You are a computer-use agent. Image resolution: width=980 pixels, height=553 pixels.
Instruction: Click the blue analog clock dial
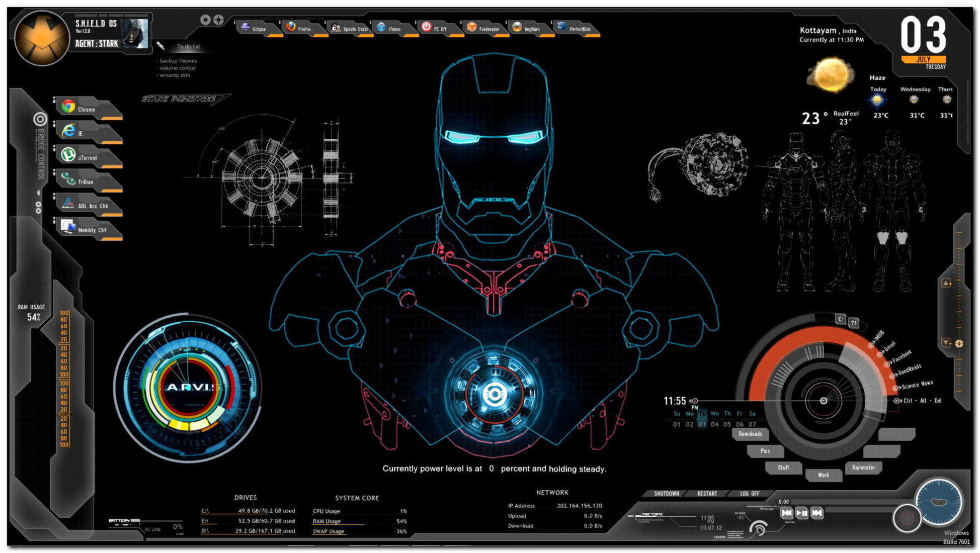(x=938, y=502)
